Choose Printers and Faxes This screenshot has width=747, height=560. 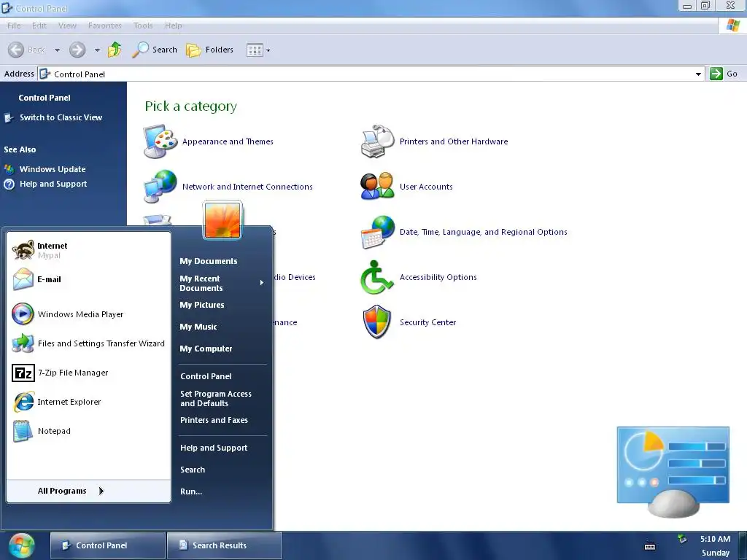(x=214, y=420)
